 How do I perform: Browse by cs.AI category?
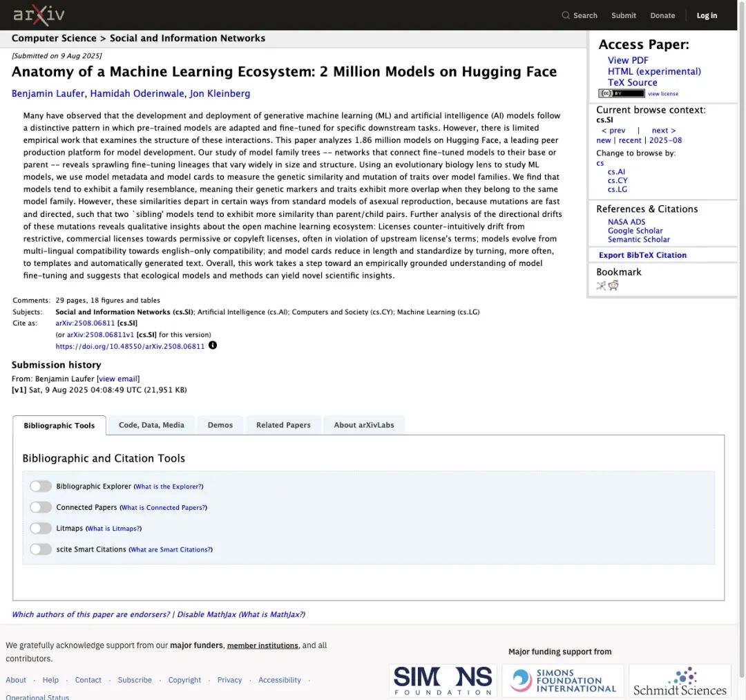pos(616,172)
